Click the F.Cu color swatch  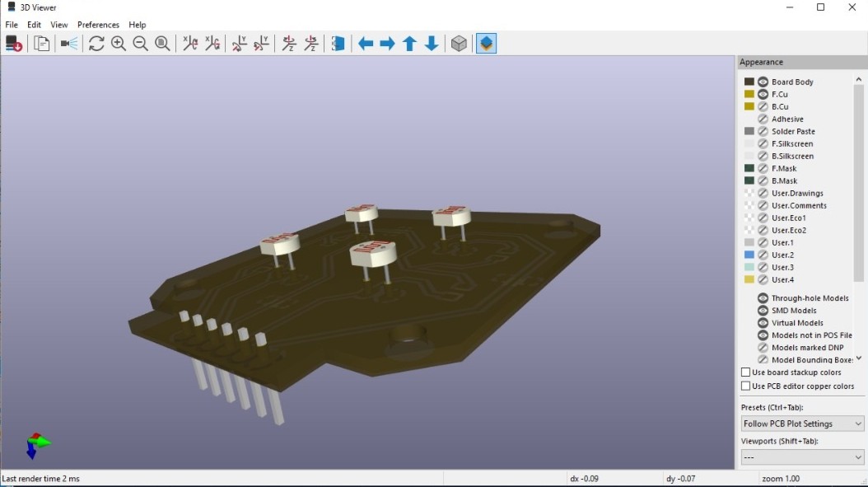pos(749,94)
